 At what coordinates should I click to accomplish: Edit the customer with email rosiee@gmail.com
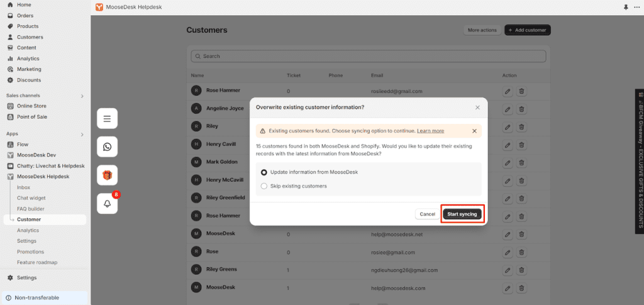coord(508,252)
